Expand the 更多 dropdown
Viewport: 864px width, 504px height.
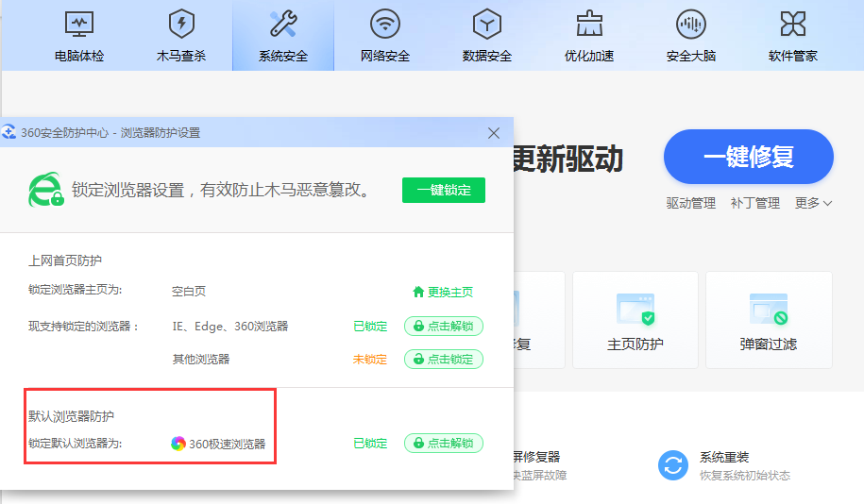pos(813,203)
